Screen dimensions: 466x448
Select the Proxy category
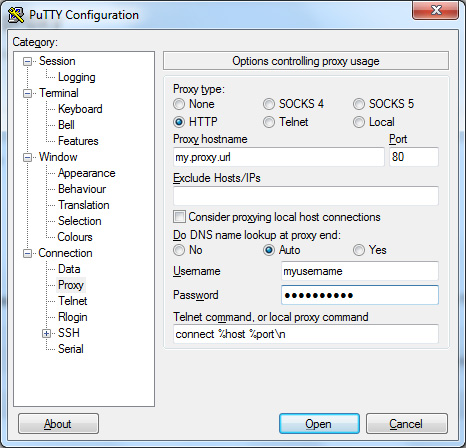pyautogui.click(x=71, y=285)
